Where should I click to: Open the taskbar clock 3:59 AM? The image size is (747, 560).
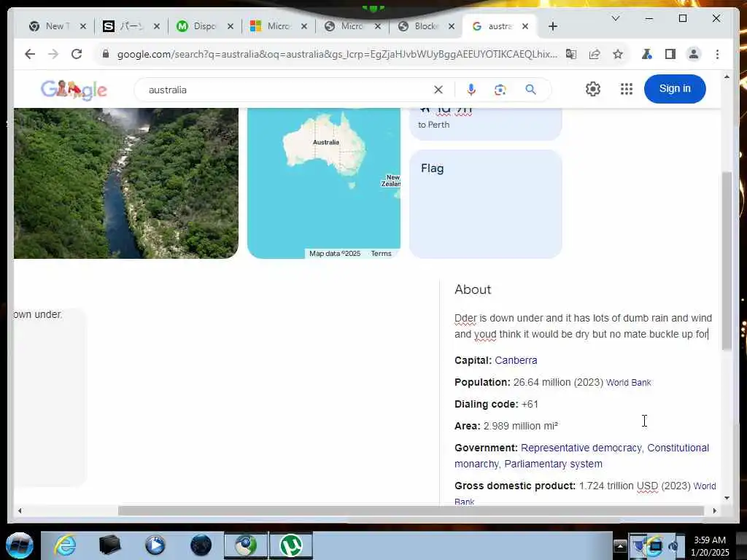[709, 540]
